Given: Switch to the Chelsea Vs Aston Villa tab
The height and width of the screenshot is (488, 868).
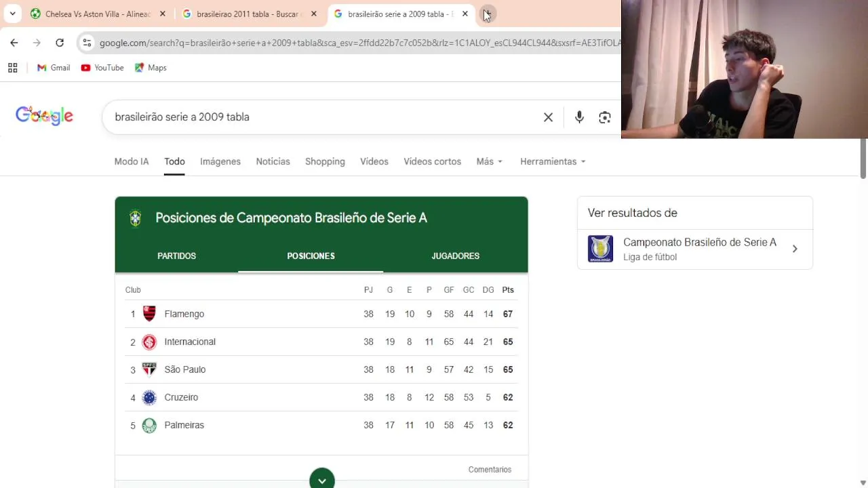Looking at the screenshot, I should tap(98, 14).
